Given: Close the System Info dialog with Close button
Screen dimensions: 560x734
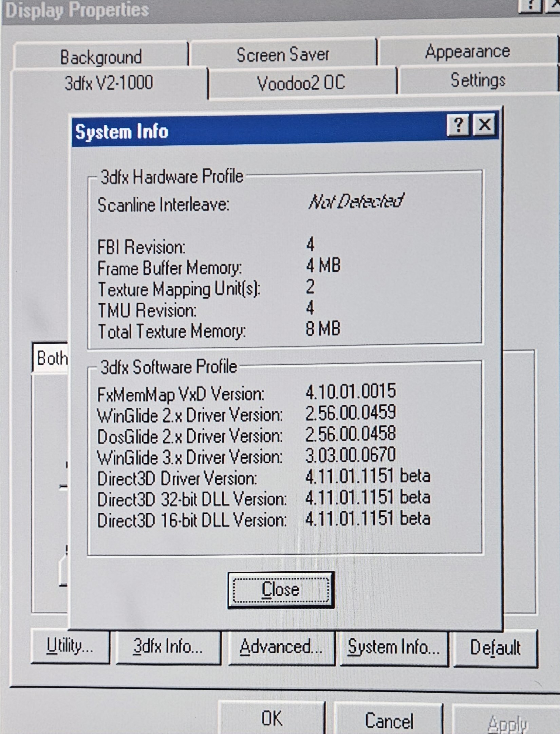Looking at the screenshot, I should pyautogui.click(x=281, y=590).
